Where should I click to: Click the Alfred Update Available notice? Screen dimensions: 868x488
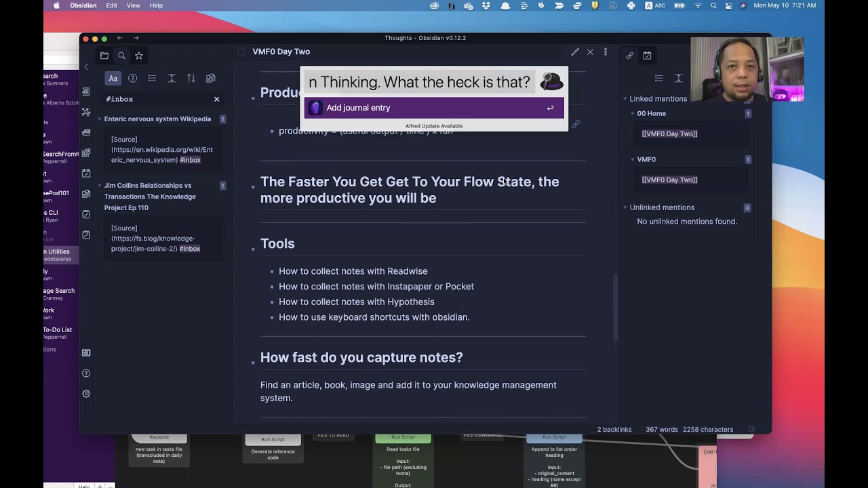(434, 126)
